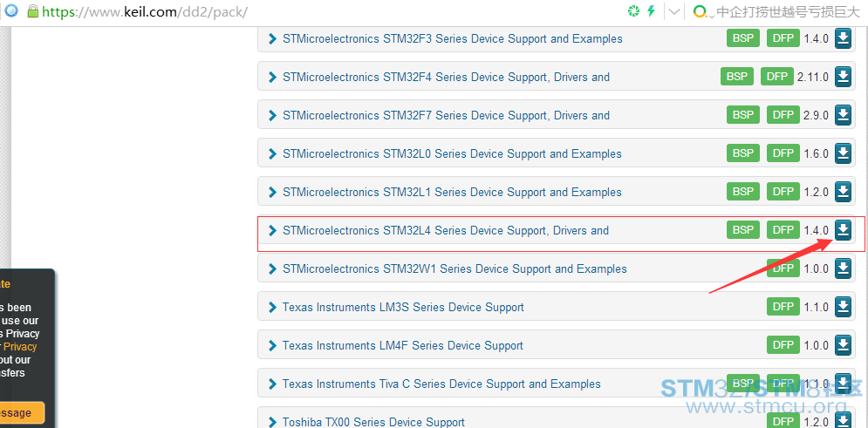Expand the STM32F7 Series row chevron
The height and width of the screenshot is (428, 868).
click(272, 115)
